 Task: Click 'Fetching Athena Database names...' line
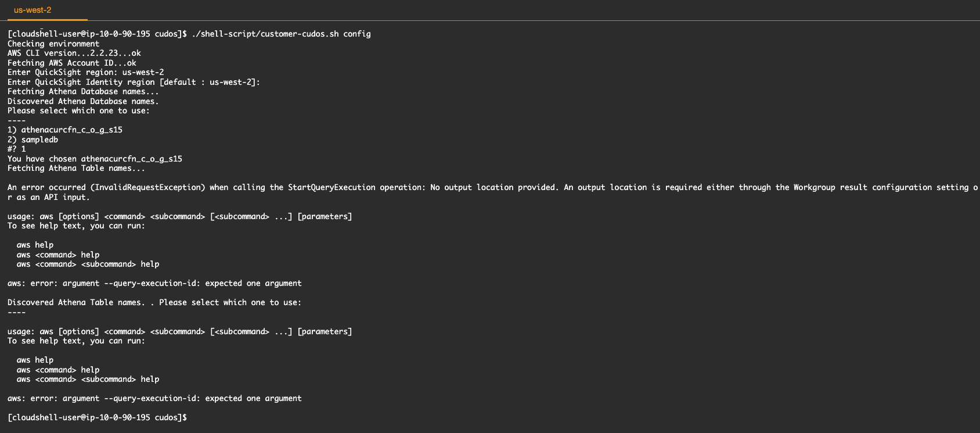83,91
